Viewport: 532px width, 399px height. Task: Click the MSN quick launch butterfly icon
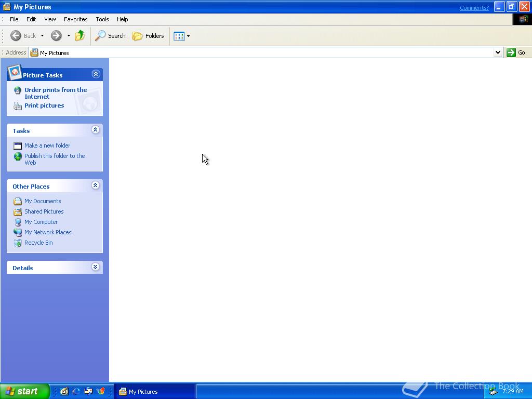click(100, 392)
